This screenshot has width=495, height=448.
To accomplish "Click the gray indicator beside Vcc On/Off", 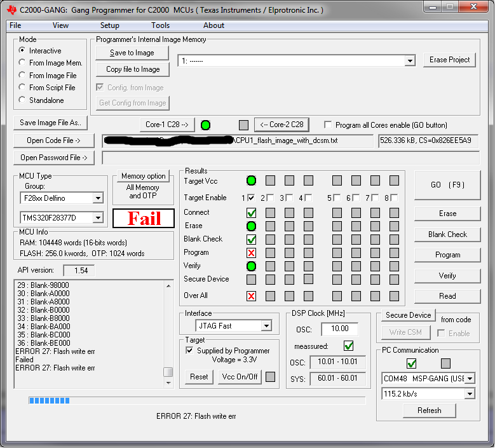I will coord(270,377).
